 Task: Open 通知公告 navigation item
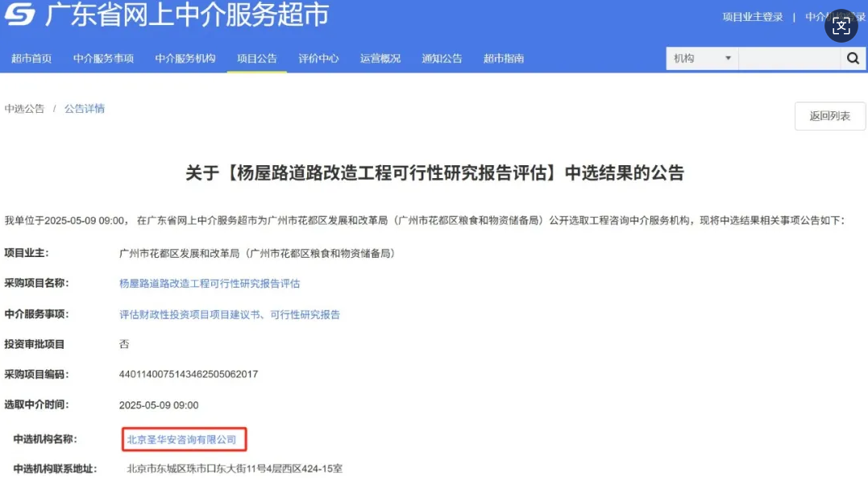(x=442, y=59)
